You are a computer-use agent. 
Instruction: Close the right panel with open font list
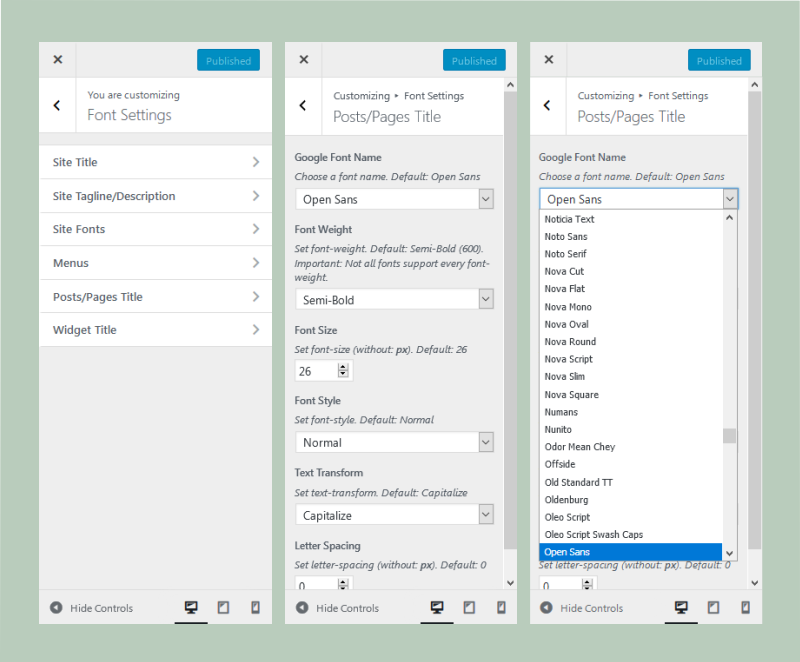pos(548,60)
